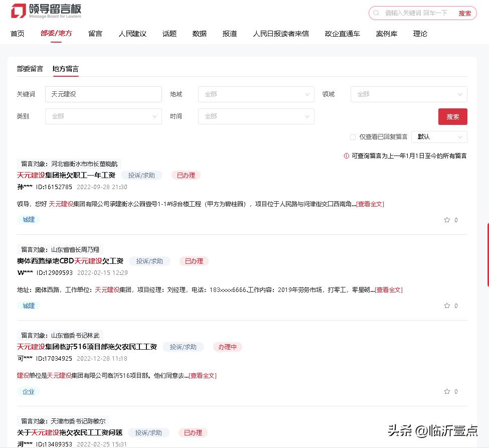Click the 城建 tag under 衡水 message

pyautogui.click(x=29, y=220)
